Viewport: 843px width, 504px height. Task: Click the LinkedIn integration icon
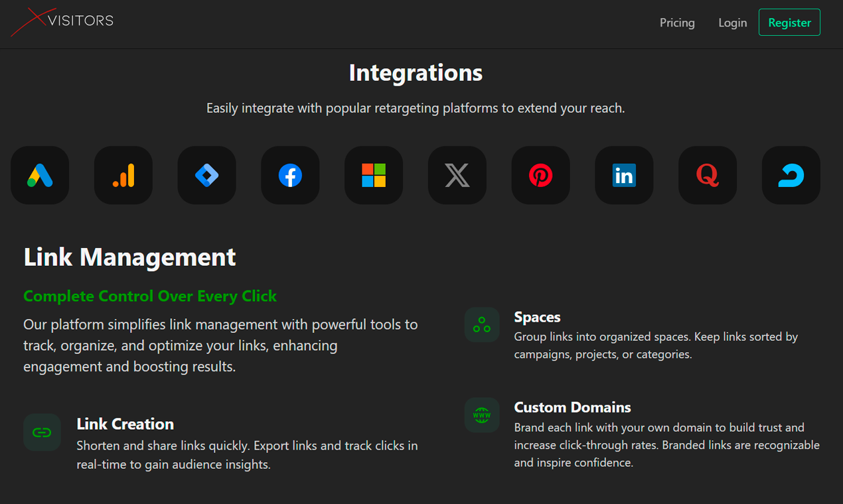coord(624,175)
